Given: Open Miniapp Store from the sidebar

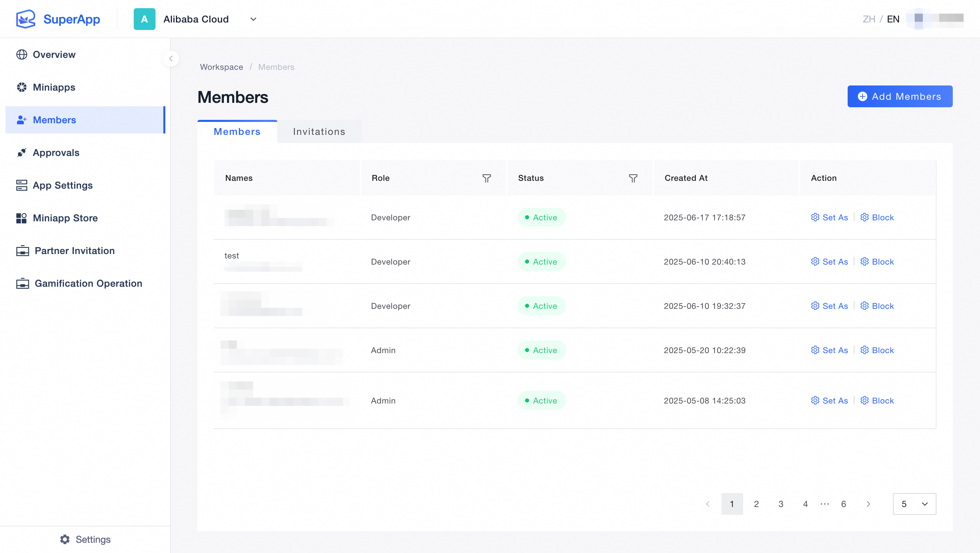Looking at the screenshot, I should pos(65,218).
